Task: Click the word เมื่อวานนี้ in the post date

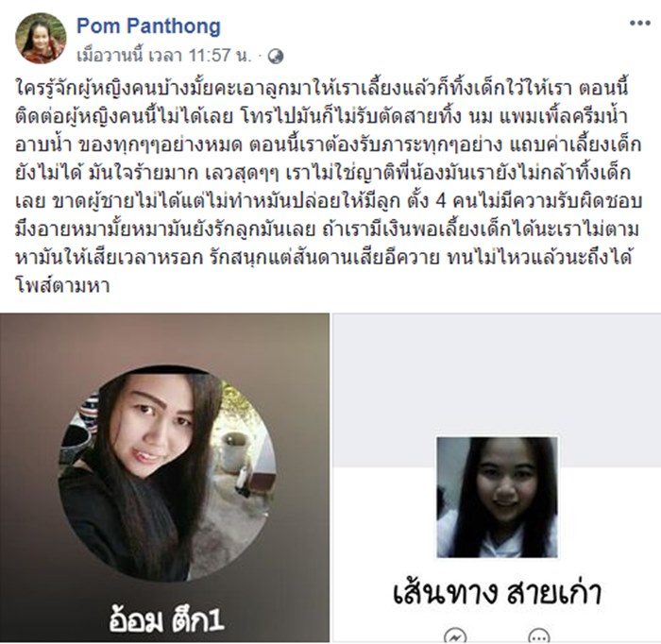Action: (x=110, y=56)
